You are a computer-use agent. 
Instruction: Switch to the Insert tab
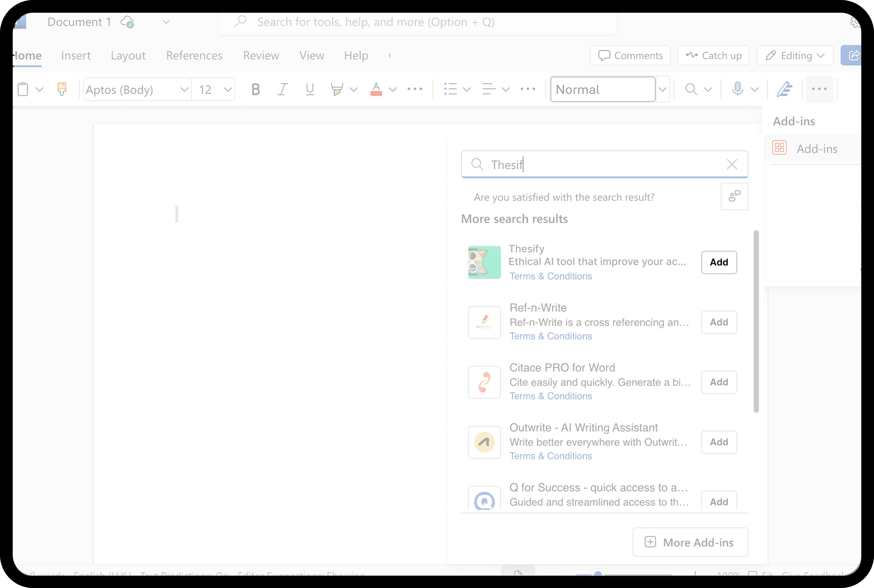tap(76, 56)
